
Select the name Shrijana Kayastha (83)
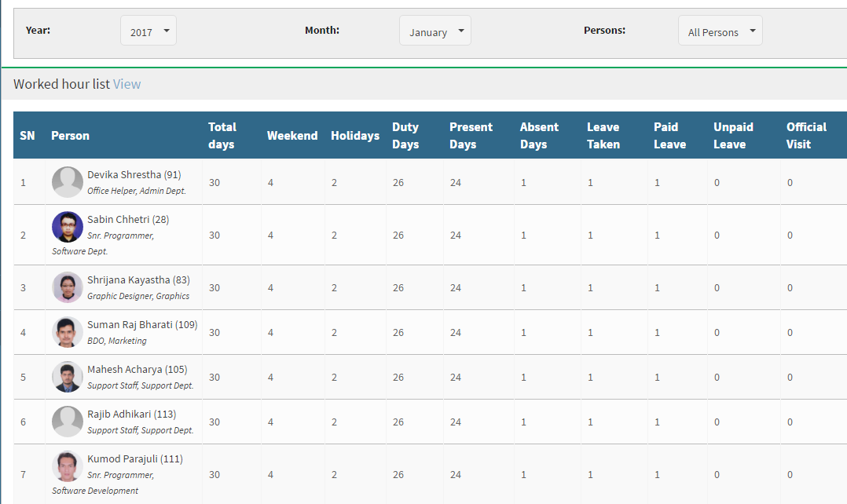pos(138,280)
